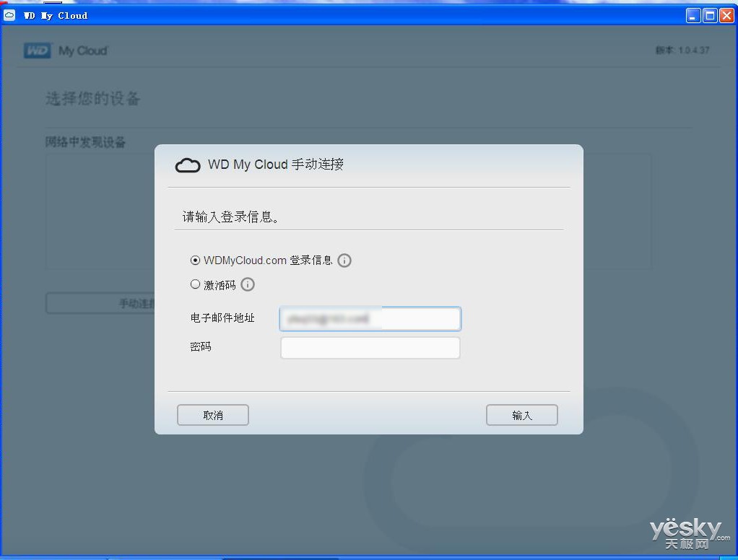This screenshot has width=738, height=560.
Task: Click the 选择您的设备 heading in background
Action: pyautogui.click(x=92, y=99)
